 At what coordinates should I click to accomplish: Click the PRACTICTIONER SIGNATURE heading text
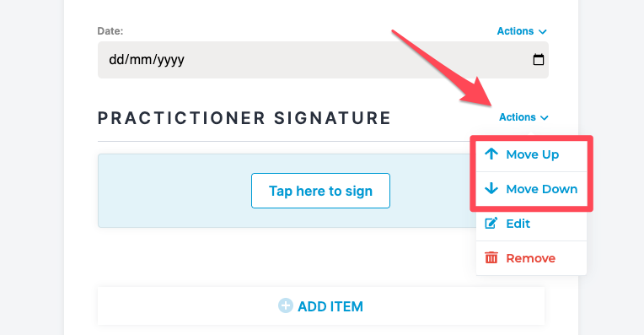[244, 118]
